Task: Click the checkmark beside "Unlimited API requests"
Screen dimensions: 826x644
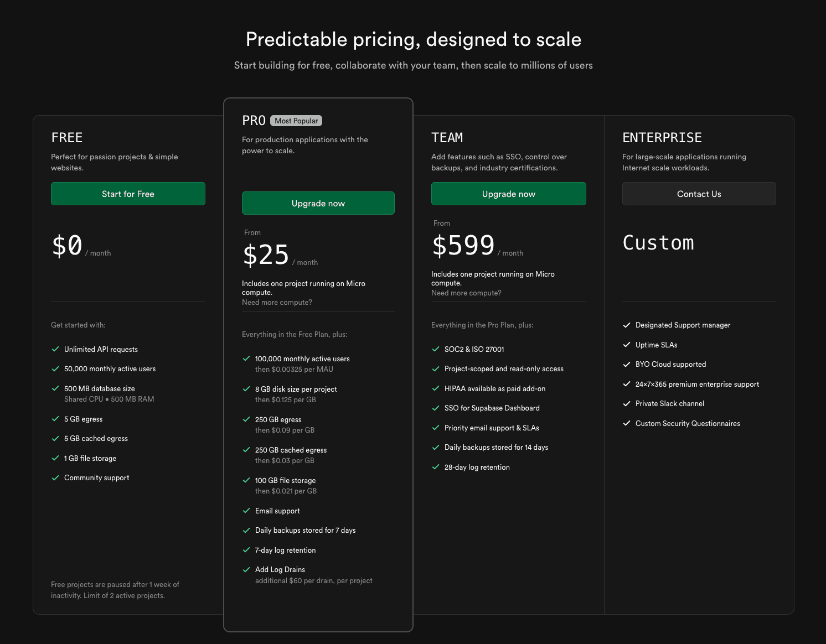Action: coord(55,349)
